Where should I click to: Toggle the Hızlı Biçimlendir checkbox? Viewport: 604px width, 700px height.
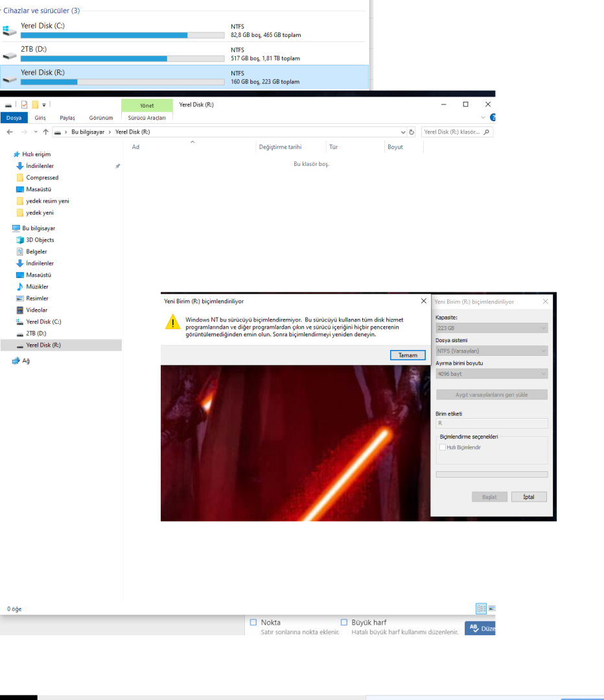point(443,447)
